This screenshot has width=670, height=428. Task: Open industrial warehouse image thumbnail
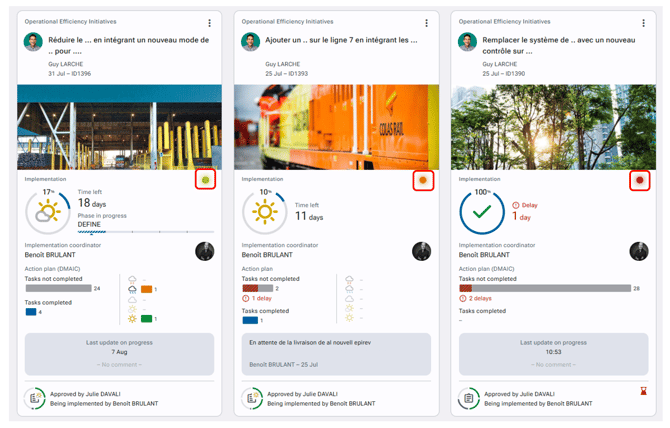click(x=119, y=127)
